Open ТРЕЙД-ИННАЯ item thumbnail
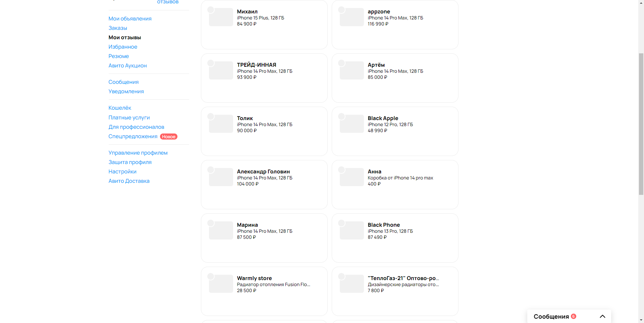This screenshot has width=644, height=323. click(221, 70)
